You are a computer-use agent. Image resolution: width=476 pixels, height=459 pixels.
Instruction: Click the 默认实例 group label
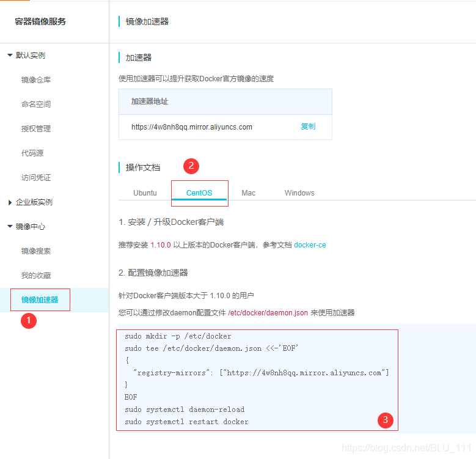click(x=31, y=55)
